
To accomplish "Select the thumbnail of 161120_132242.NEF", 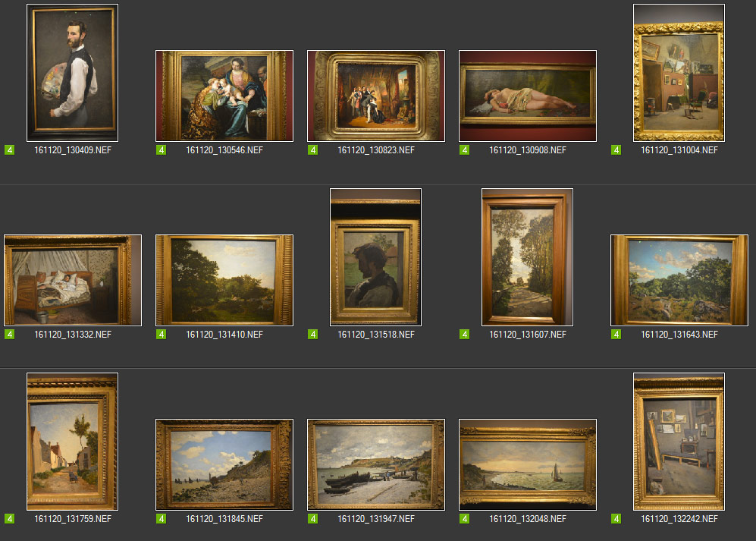I will point(679,442).
